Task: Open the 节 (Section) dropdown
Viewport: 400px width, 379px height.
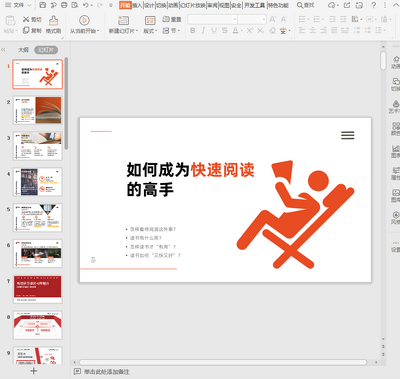Action: pyautogui.click(x=171, y=31)
